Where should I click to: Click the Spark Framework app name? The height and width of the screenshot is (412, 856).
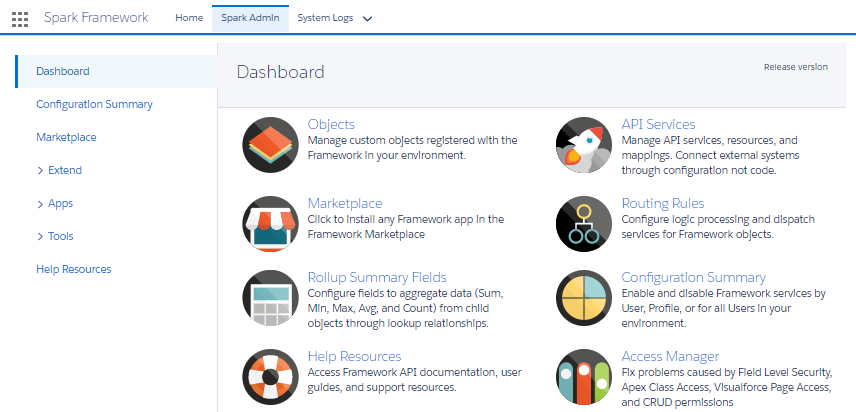coord(96,17)
